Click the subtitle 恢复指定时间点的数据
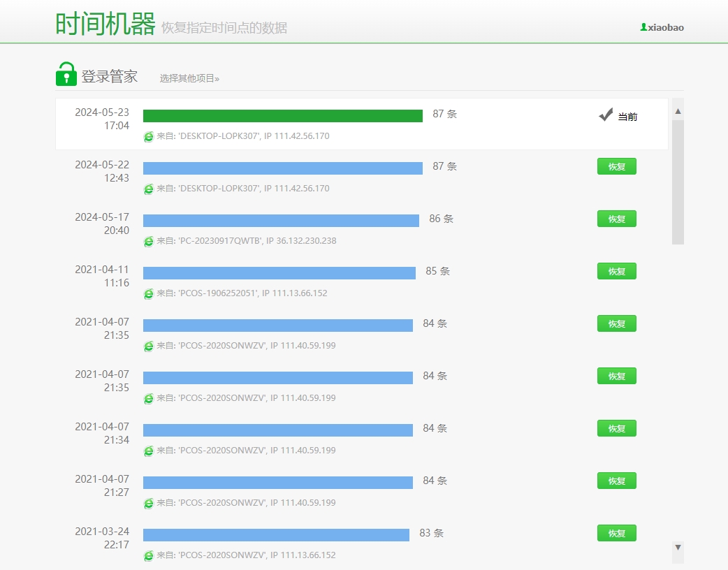 point(224,28)
